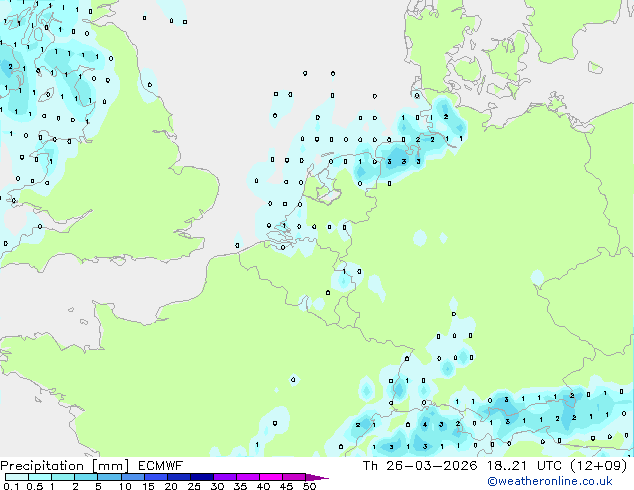
Task: Click the purple arrow above 50 mm
Action: (x=317, y=477)
